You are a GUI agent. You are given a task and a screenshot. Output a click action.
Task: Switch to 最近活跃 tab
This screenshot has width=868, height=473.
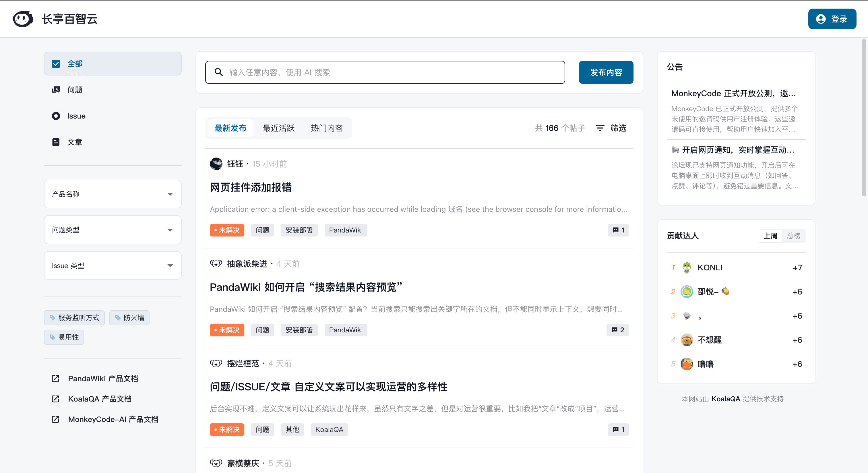(x=278, y=128)
